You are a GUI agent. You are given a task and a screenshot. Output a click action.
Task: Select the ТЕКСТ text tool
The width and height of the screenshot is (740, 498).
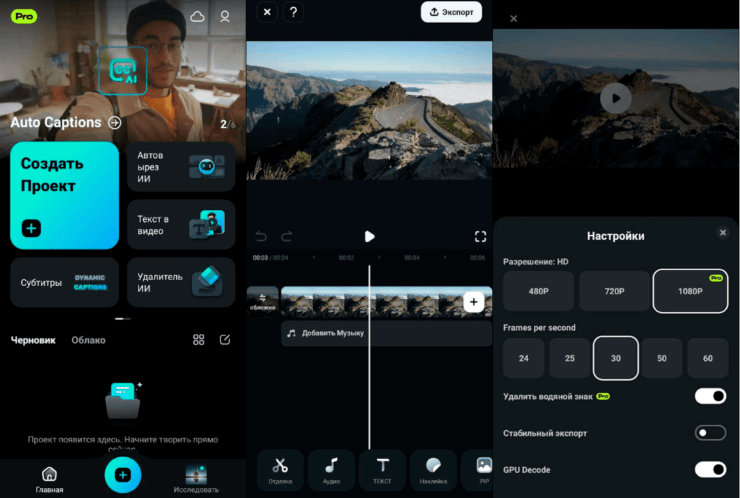click(x=383, y=469)
